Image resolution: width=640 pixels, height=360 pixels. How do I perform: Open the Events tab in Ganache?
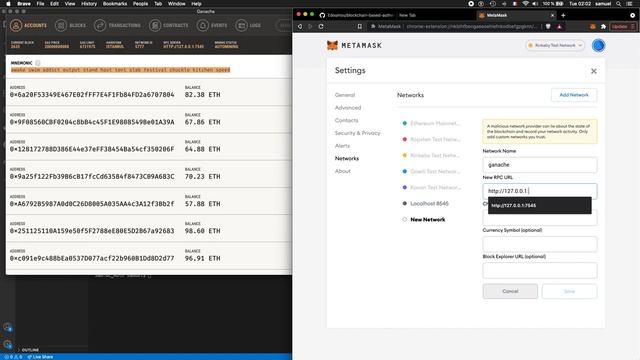[212, 25]
